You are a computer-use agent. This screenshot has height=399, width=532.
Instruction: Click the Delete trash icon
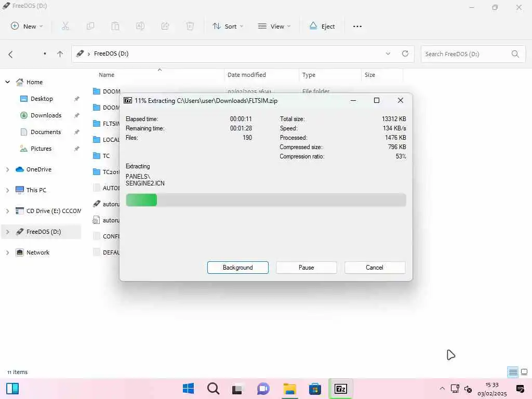190,26
